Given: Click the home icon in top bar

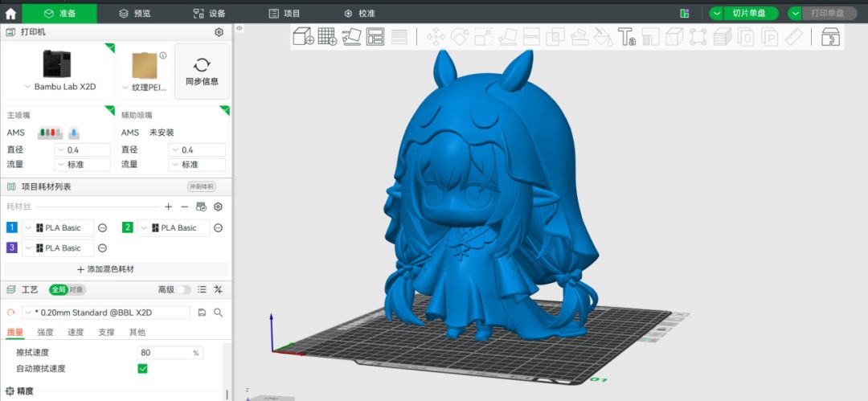Looking at the screenshot, I should (x=10, y=14).
